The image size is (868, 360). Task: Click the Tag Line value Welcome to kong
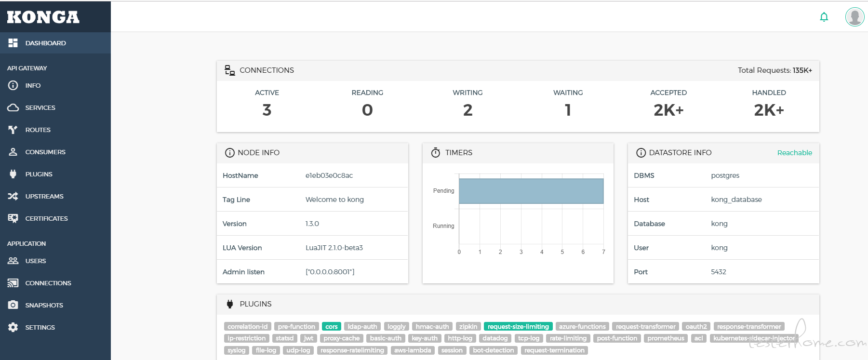(334, 200)
